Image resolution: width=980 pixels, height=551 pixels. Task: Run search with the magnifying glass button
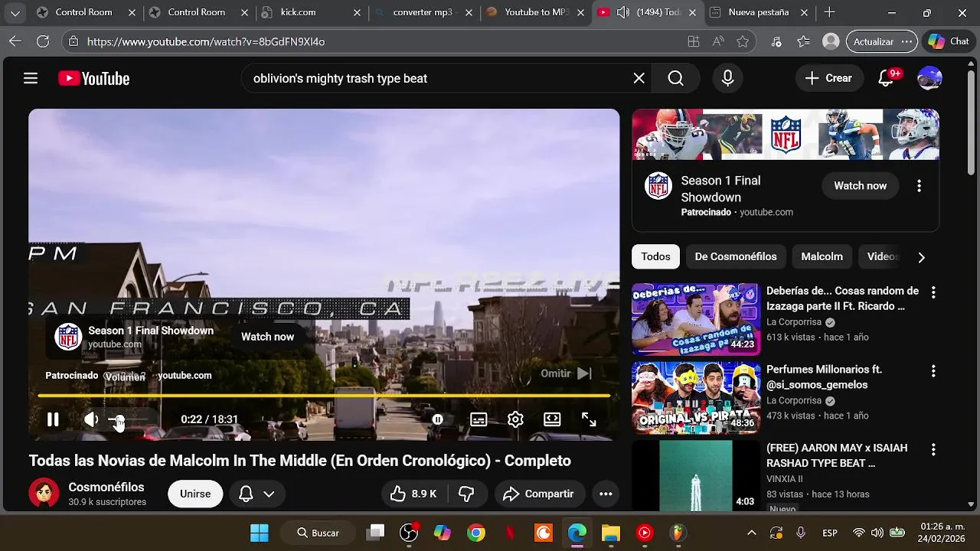(675, 78)
